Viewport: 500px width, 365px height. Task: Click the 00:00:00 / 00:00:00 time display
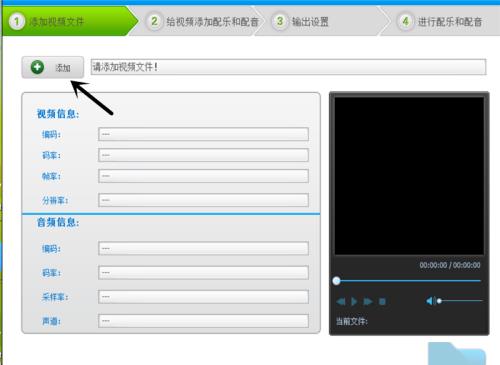450,265
